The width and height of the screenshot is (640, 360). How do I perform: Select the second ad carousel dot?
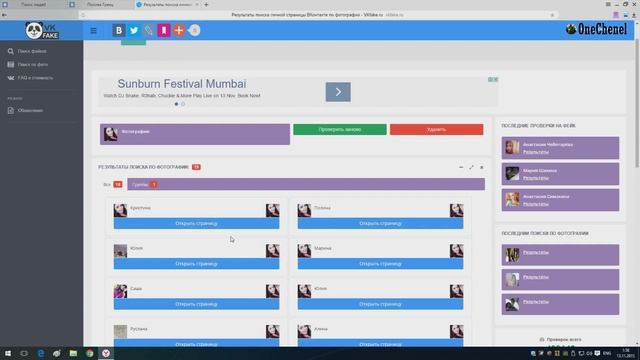point(183,104)
